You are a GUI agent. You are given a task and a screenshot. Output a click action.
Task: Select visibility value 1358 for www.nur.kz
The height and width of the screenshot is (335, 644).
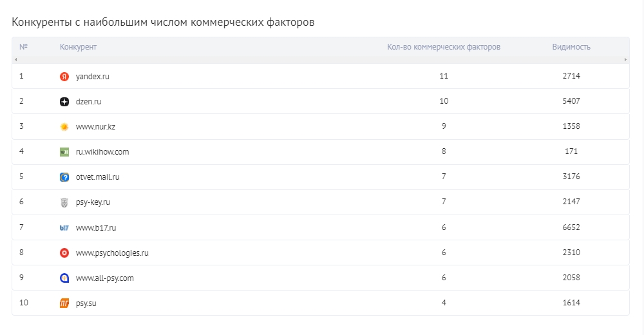(571, 126)
